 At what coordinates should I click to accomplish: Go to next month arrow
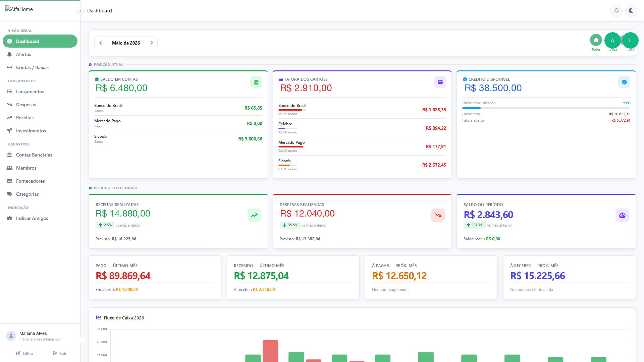152,43
